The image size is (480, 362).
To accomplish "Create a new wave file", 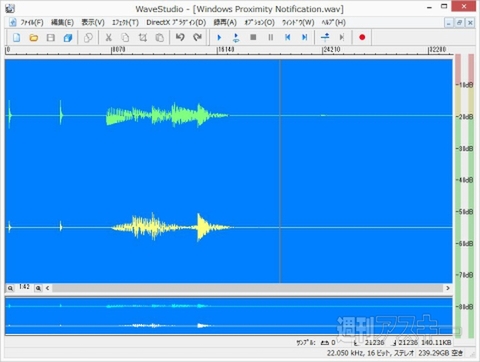I will click(16, 37).
